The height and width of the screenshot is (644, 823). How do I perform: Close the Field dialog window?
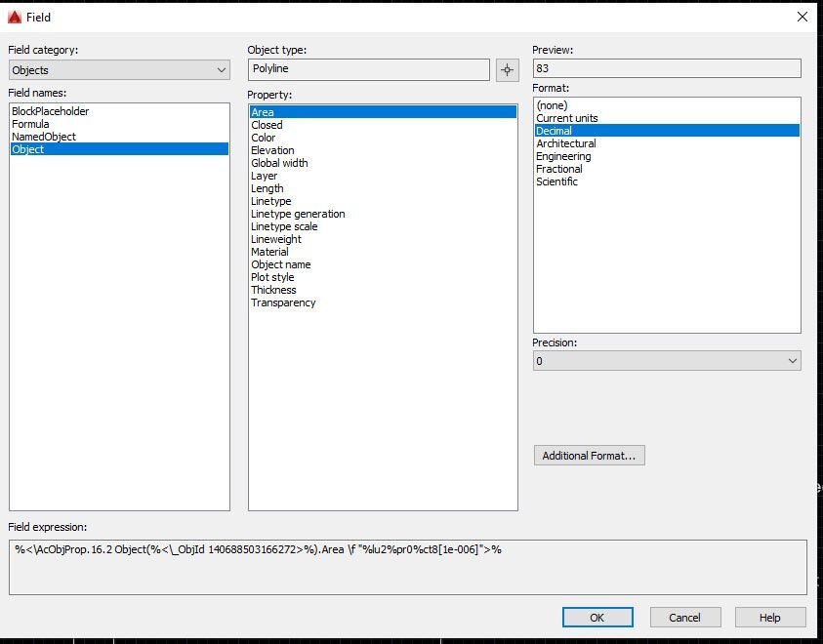point(802,17)
